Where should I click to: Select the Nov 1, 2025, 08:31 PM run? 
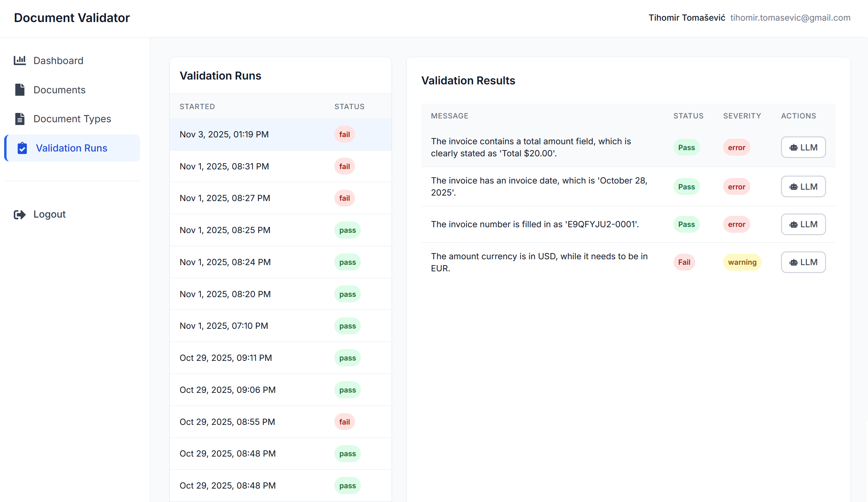click(224, 166)
